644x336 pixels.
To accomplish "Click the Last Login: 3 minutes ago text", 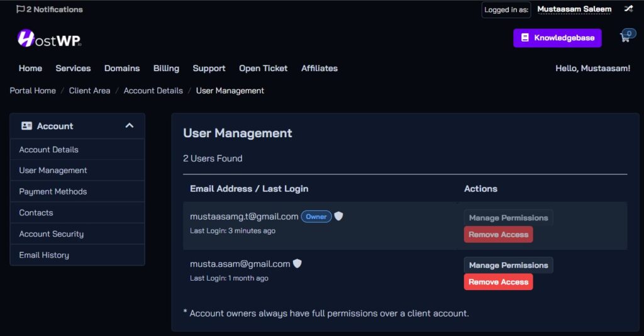I will 233,231.
